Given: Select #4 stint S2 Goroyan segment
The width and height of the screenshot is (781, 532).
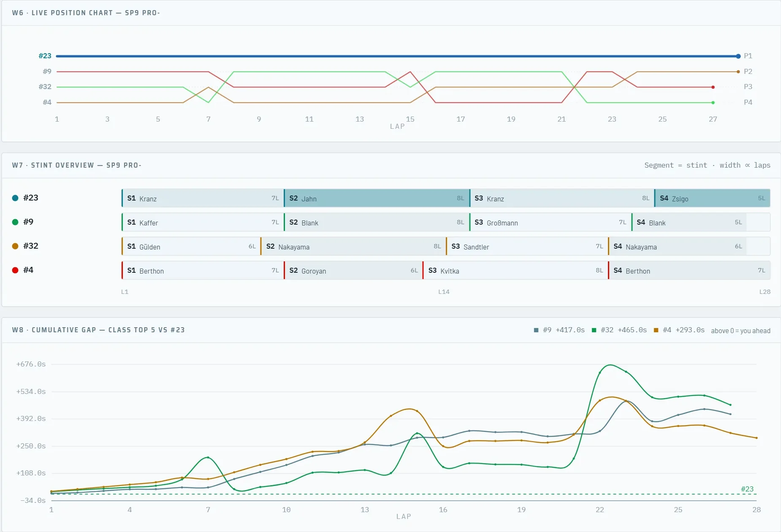Looking at the screenshot, I should point(353,271).
